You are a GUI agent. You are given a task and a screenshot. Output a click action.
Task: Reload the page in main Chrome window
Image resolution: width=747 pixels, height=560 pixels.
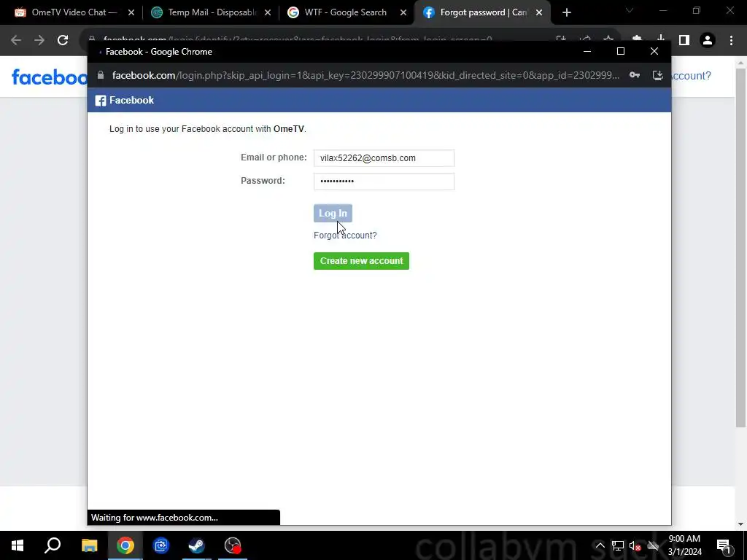click(63, 40)
